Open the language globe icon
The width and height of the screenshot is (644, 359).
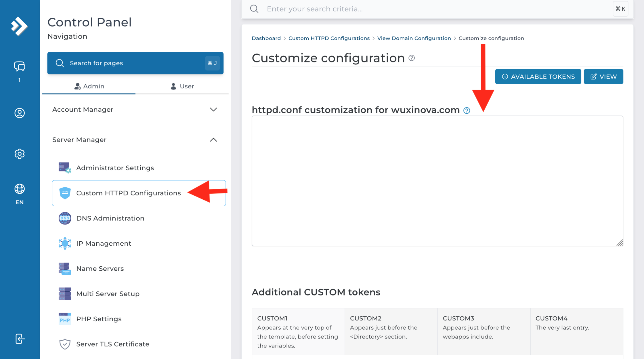pyautogui.click(x=20, y=189)
